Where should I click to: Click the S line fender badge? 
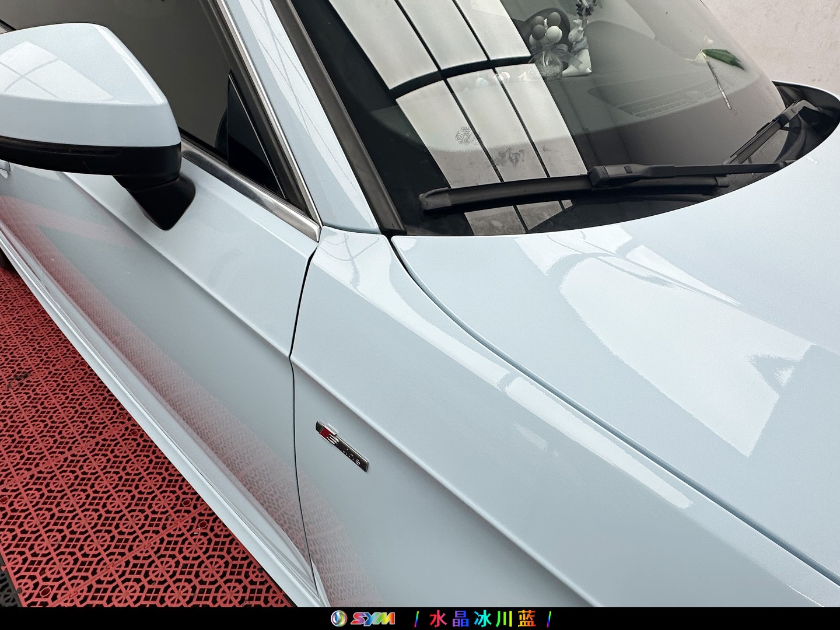[342, 446]
